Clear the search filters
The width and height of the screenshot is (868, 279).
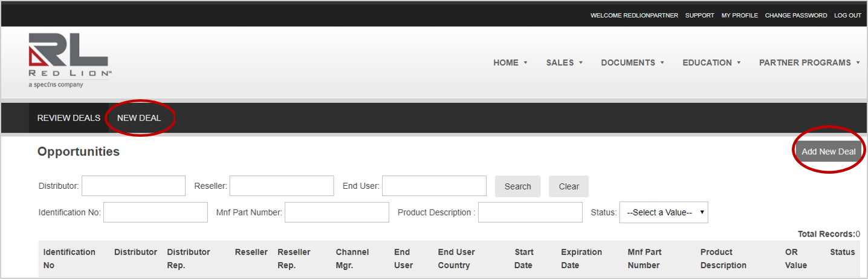(568, 186)
